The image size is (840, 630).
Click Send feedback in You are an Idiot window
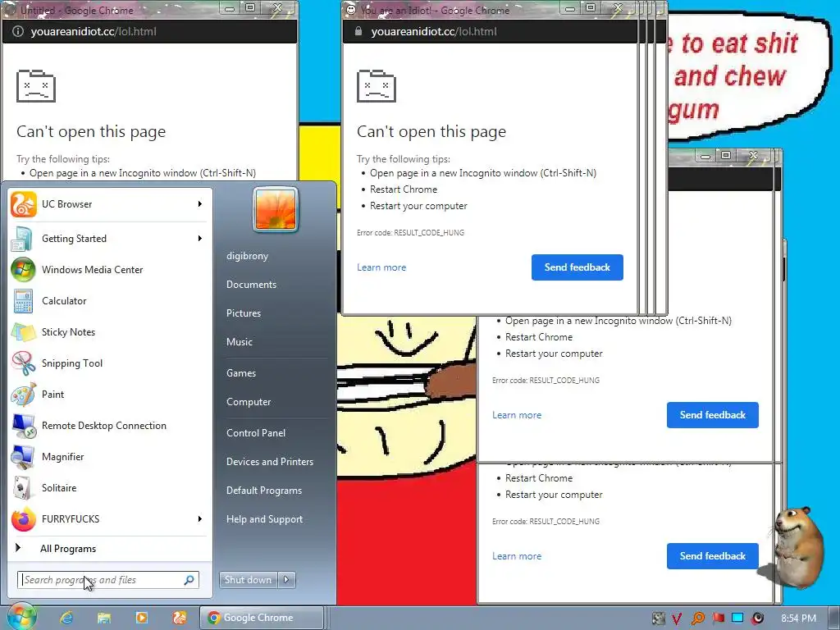pos(577,267)
